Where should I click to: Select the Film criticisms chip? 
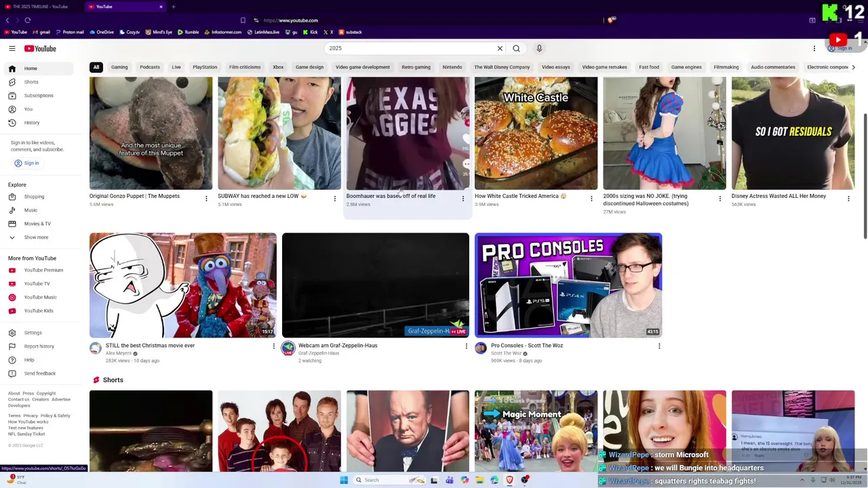point(245,67)
